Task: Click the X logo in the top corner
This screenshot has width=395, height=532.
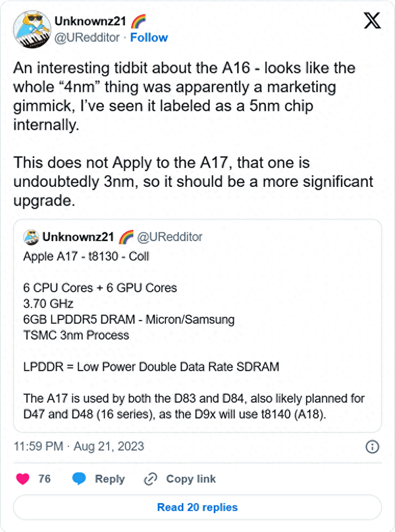Action: (x=372, y=20)
